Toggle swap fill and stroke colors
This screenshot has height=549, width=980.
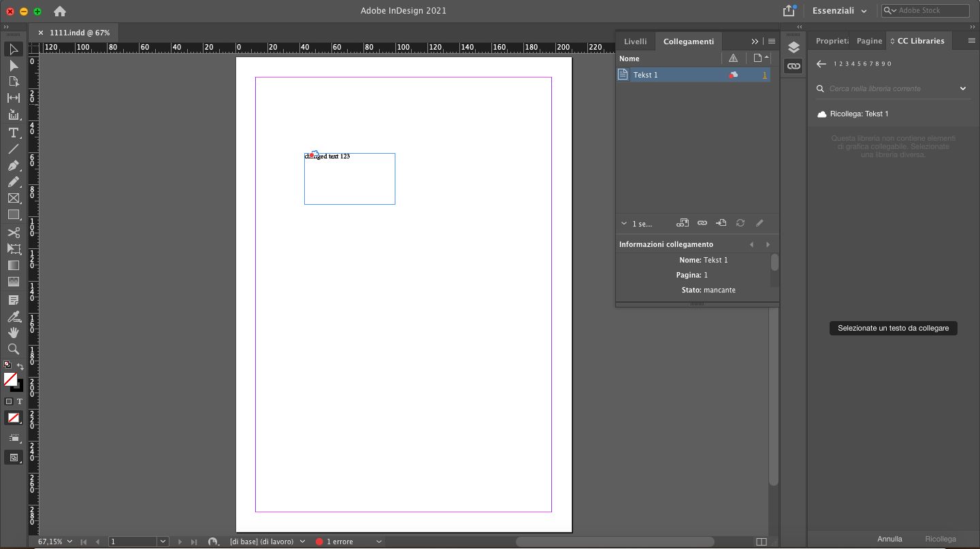(20, 366)
